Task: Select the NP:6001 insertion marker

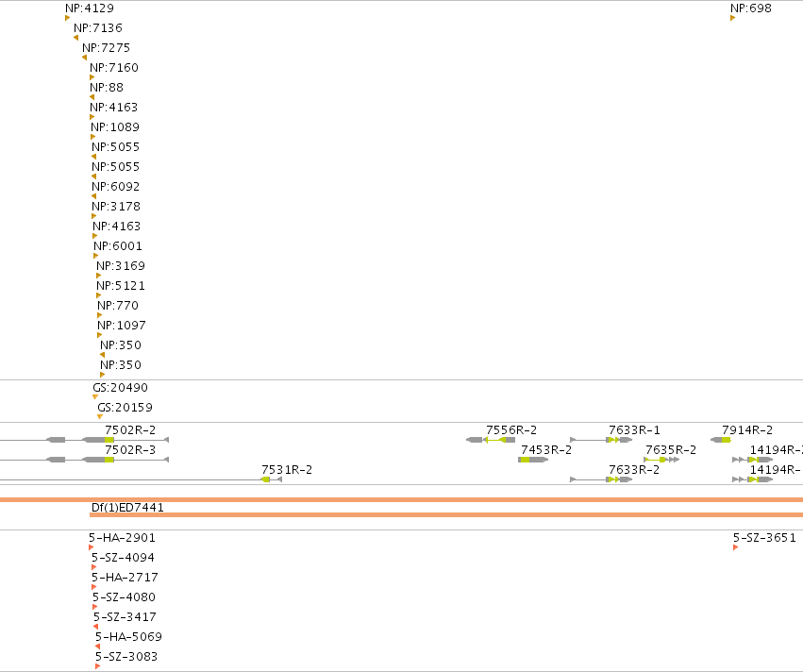Action: click(x=95, y=256)
